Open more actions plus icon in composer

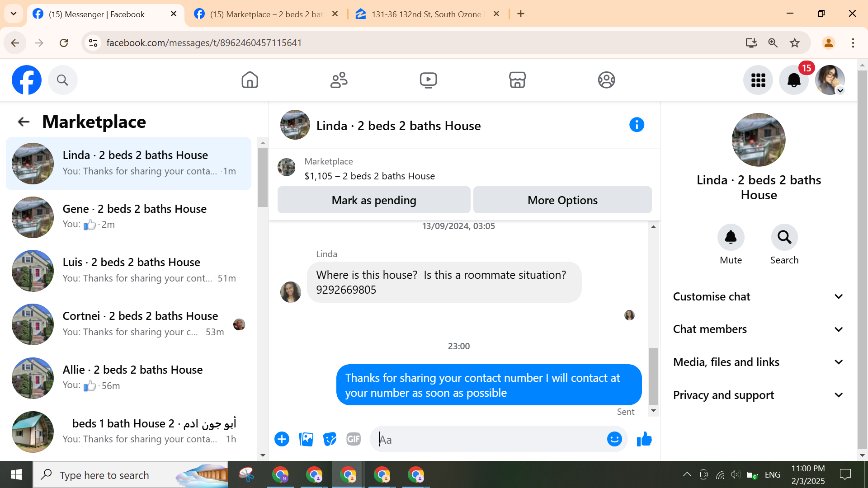[282, 439]
